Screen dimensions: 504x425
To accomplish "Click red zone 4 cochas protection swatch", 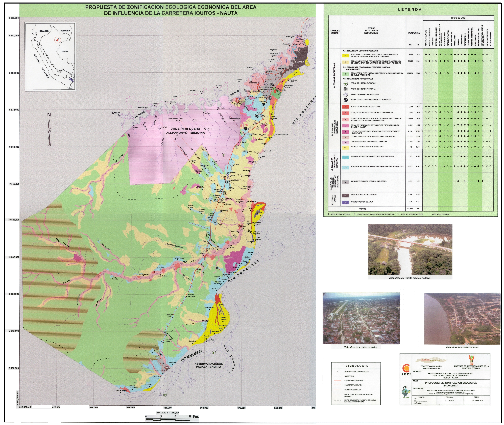I will point(345,107).
